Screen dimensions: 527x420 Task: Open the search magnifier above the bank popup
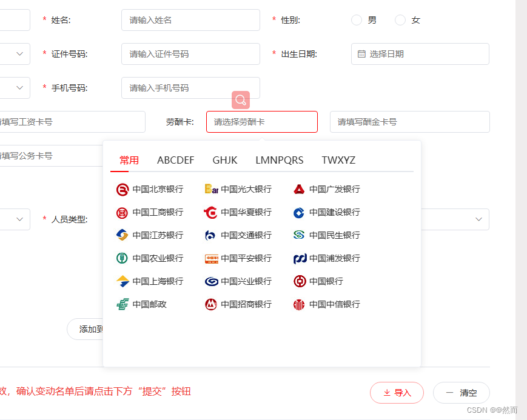241,100
